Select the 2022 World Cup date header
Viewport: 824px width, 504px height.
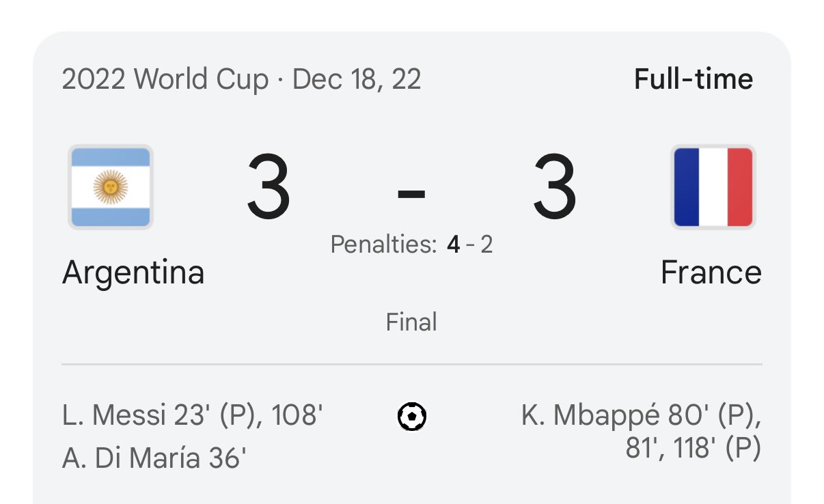coord(241,80)
